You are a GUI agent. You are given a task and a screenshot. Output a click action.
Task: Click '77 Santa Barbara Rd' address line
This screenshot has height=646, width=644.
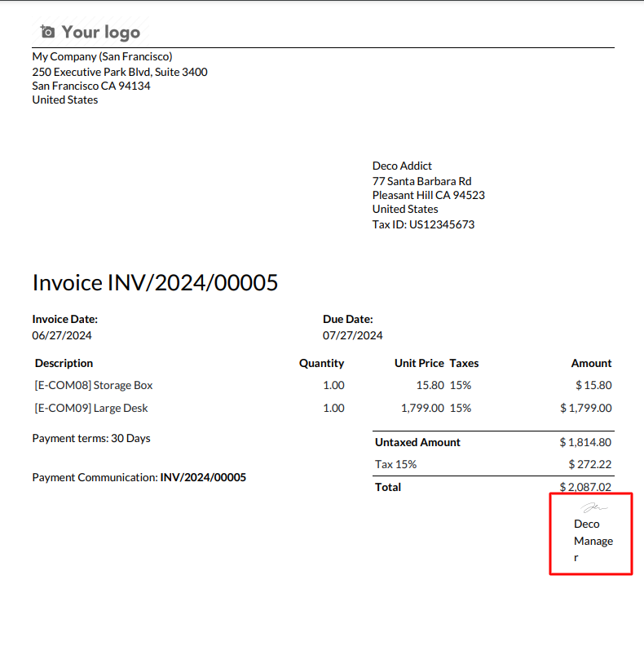(421, 181)
